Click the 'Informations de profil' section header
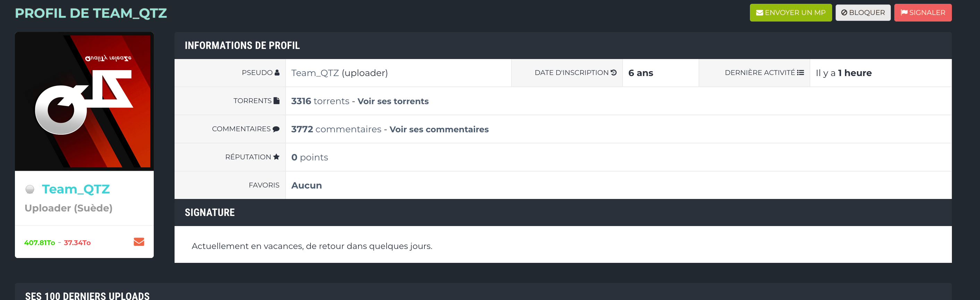 point(242,45)
